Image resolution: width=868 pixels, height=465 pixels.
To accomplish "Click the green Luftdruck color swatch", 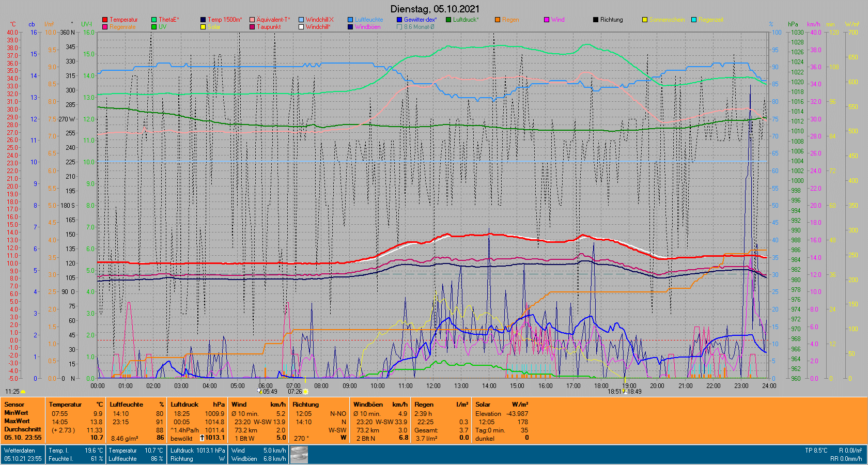I will (448, 20).
